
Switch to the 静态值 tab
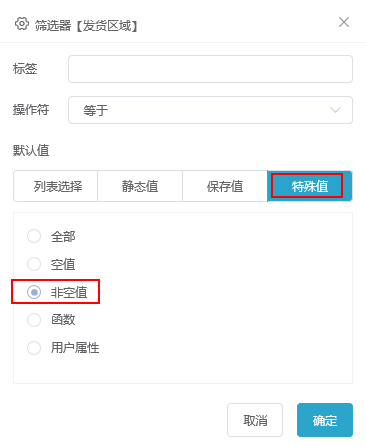140,186
